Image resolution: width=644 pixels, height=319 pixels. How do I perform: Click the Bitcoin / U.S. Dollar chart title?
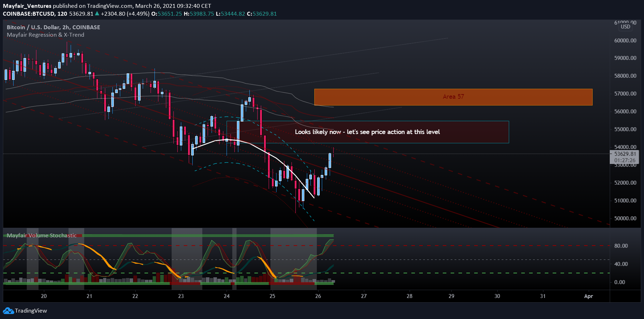(x=54, y=27)
